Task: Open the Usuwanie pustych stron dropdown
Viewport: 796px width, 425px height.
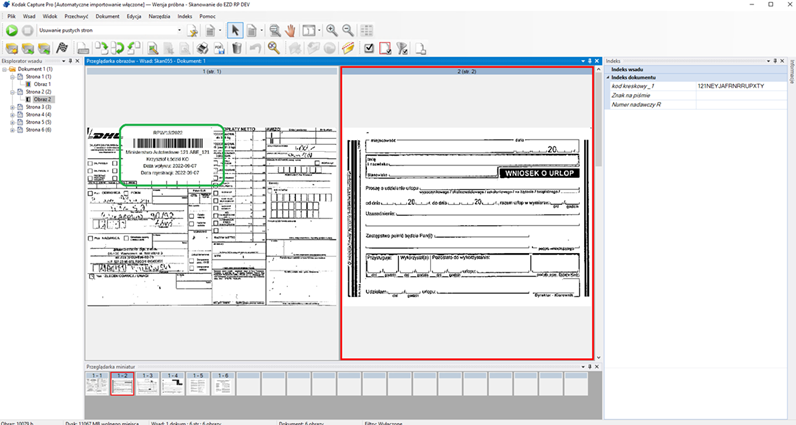Action: (178, 31)
